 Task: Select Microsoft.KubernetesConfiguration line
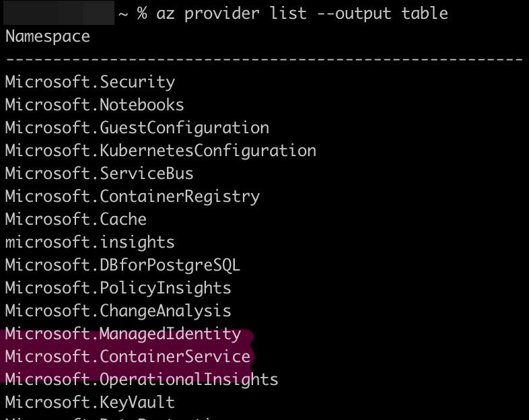coord(161,151)
